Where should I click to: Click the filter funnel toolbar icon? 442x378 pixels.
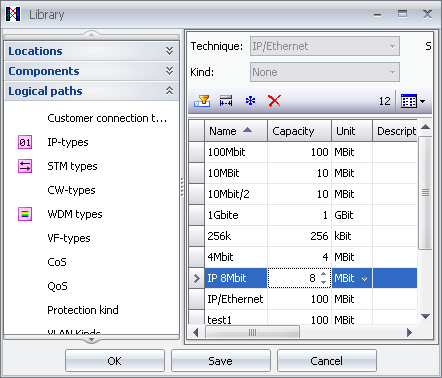[x=202, y=101]
